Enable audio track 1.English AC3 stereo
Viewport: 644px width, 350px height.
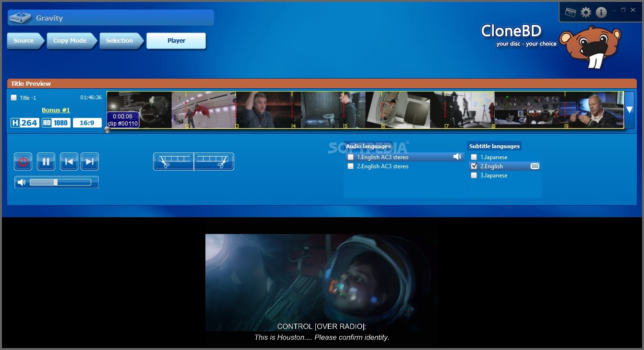tap(351, 157)
